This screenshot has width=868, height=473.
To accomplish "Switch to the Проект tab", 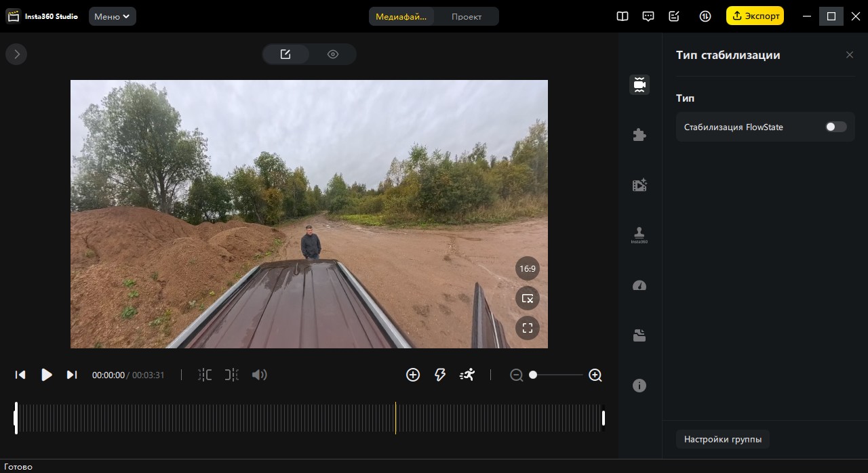I will [467, 16].
